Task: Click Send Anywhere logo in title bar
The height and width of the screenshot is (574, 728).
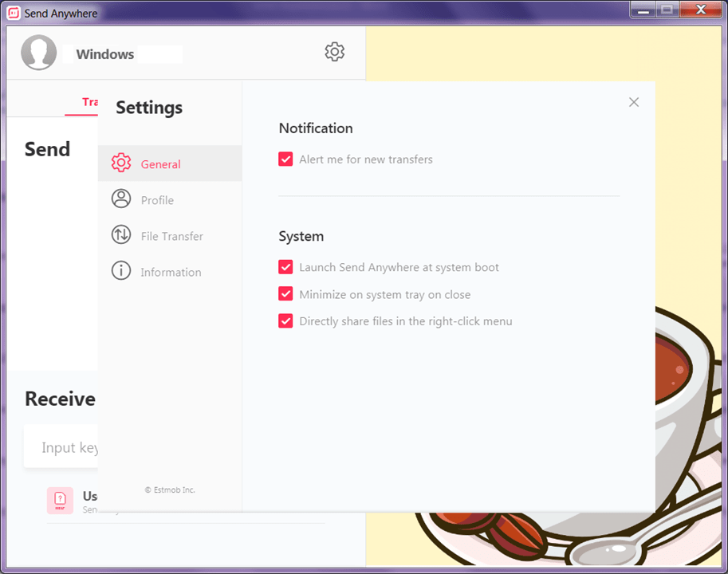Action: point(14,13)
